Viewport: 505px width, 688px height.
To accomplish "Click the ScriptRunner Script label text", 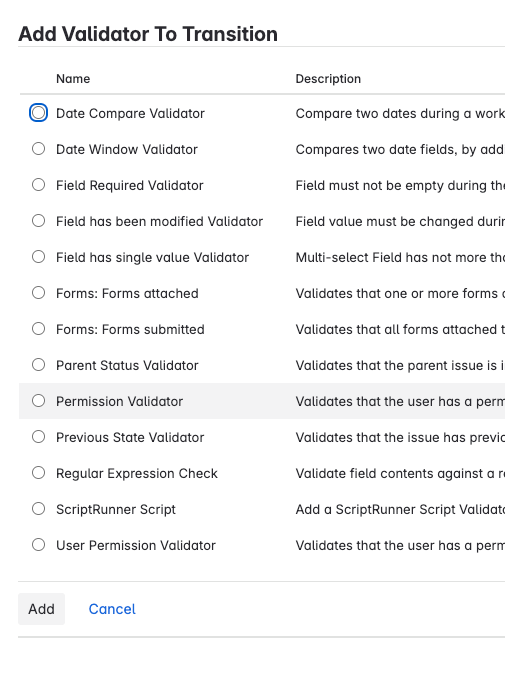I will [116, 509].
